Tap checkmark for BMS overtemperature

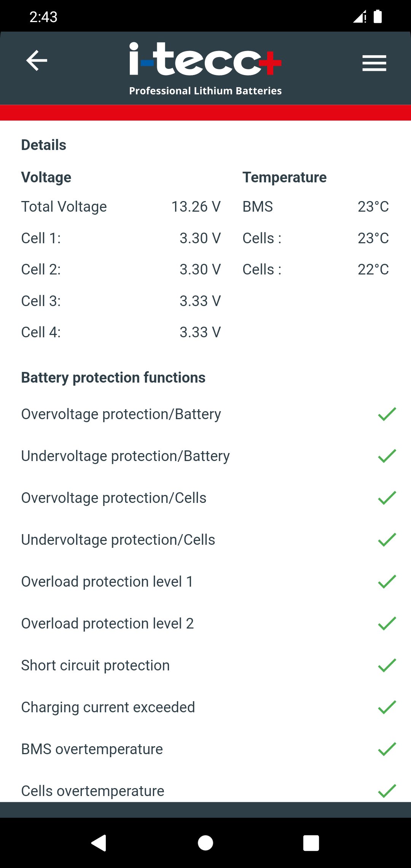(x=387, y=749)
